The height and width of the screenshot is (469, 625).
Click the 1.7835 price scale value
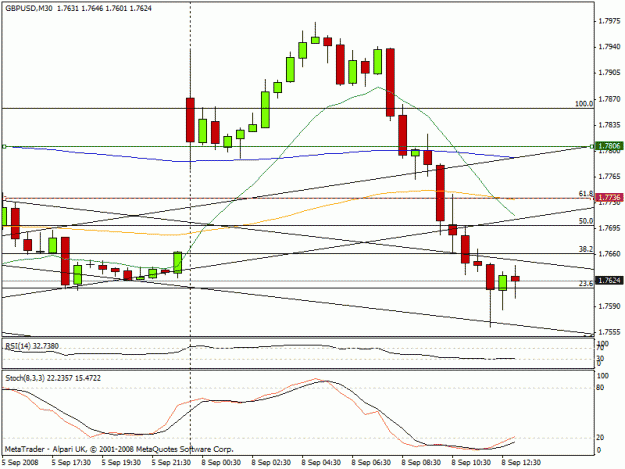609,125
